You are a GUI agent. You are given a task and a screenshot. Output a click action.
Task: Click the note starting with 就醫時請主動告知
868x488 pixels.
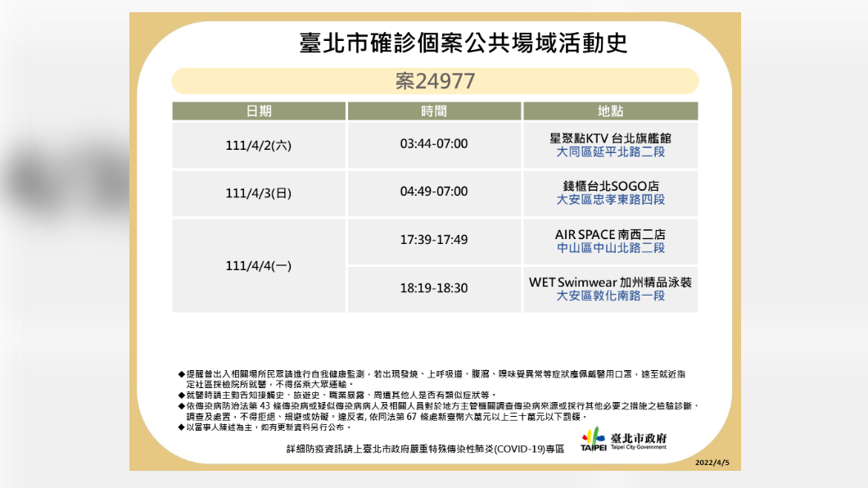pos(337,395)
